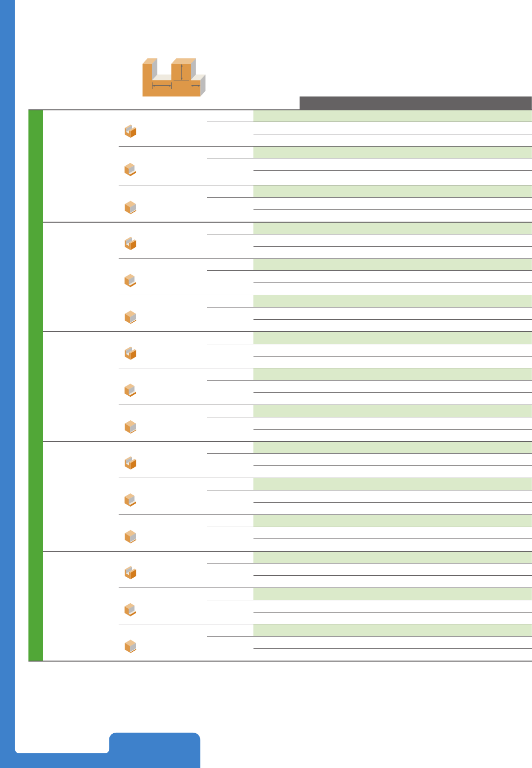
Task: Click the blue tab at page bottom
Action: tap(154, 750)
